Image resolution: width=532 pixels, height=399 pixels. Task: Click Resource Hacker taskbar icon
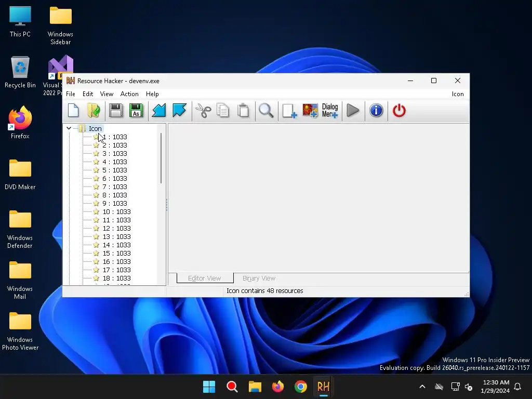pyautogui.click(x=323, y=387)
